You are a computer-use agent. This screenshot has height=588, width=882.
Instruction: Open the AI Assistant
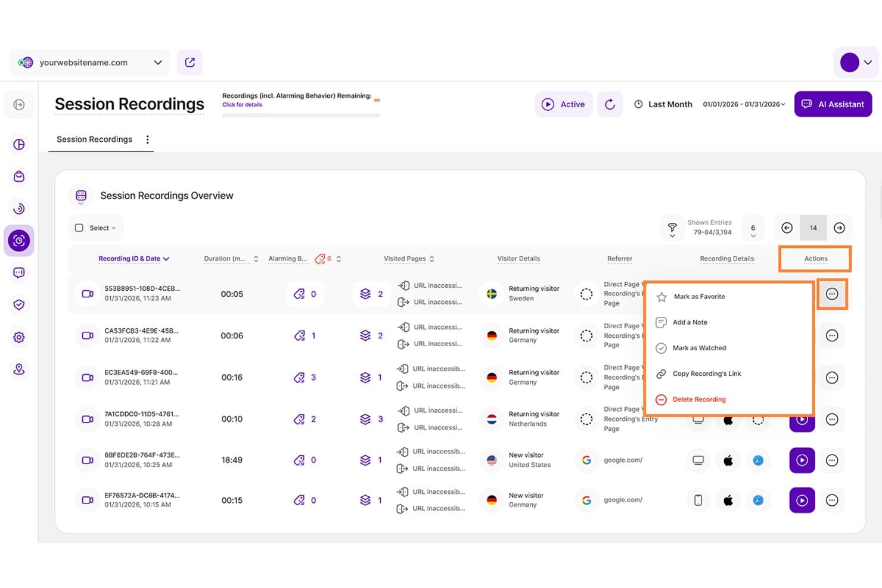[x=833, y=104]
